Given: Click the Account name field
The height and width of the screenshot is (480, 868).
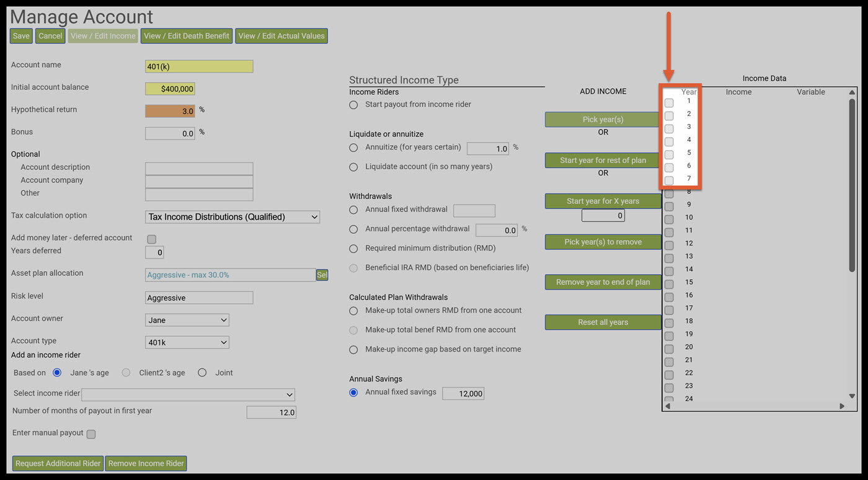Looking at the screenshot, I should (199, 66).
